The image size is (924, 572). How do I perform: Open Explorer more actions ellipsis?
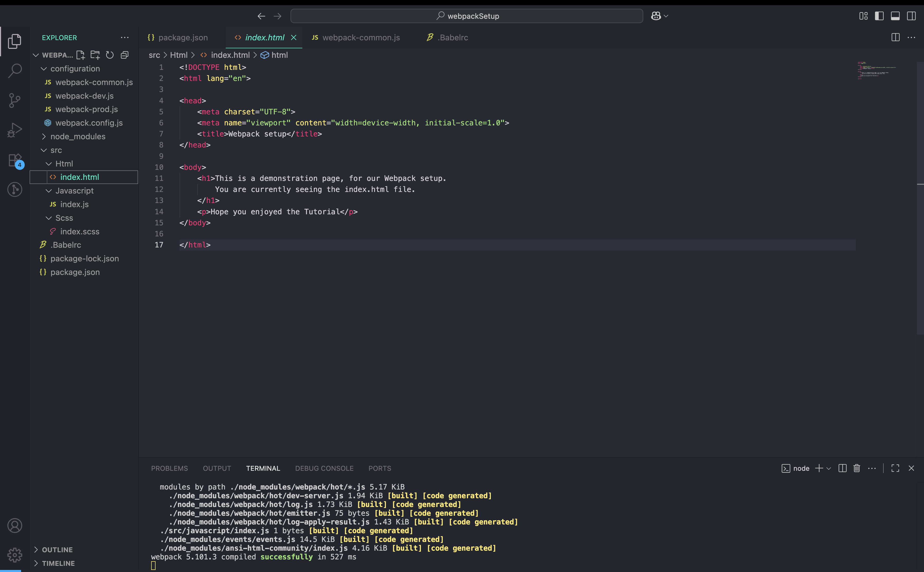point(124,38)
